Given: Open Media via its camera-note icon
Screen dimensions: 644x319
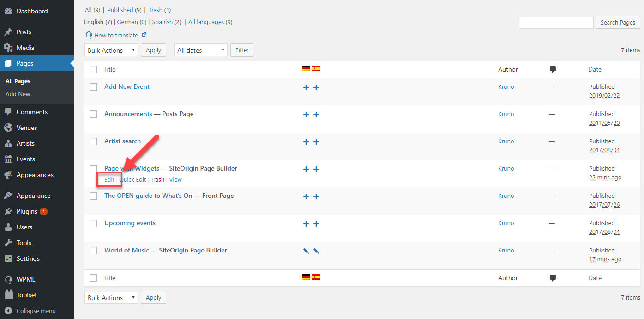Looking at the screenshot, I should [x=8, y=48].
